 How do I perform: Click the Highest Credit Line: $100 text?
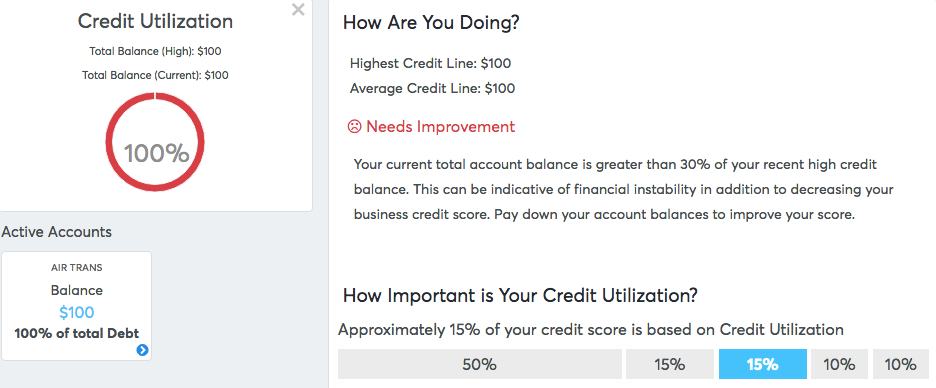(x=430, y=63)
